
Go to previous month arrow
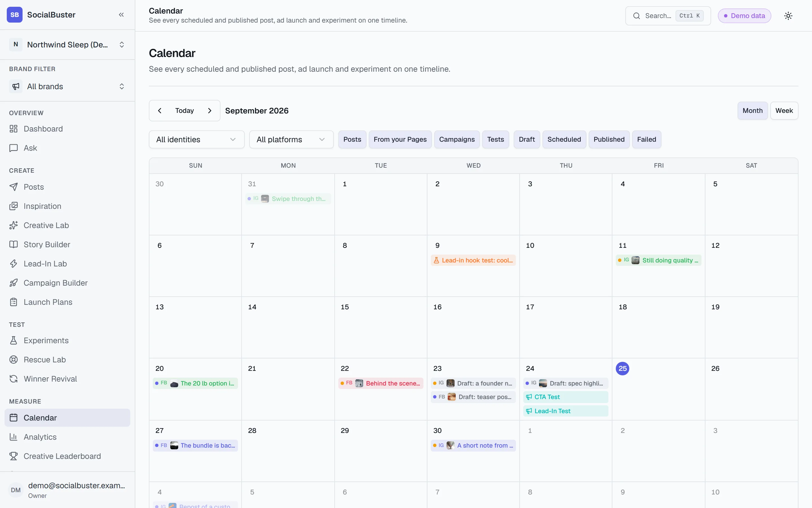coord(160,111)
